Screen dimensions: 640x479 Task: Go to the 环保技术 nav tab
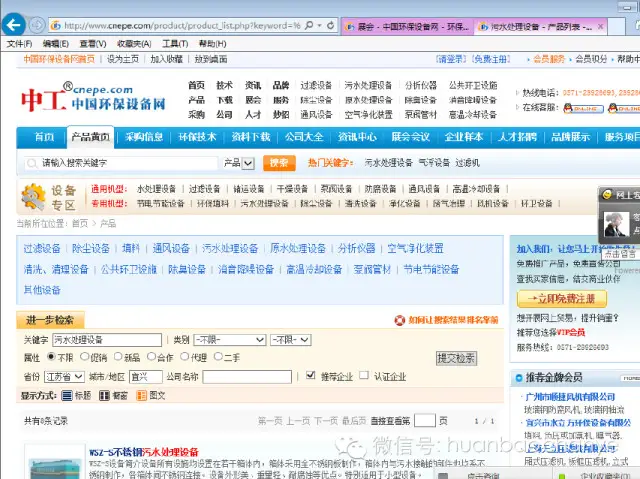click(197, 137)
